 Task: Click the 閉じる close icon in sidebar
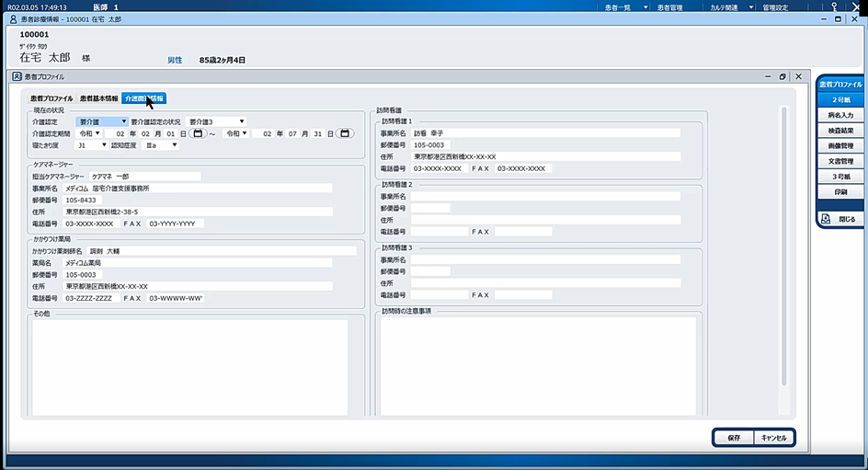coord(827,219)
